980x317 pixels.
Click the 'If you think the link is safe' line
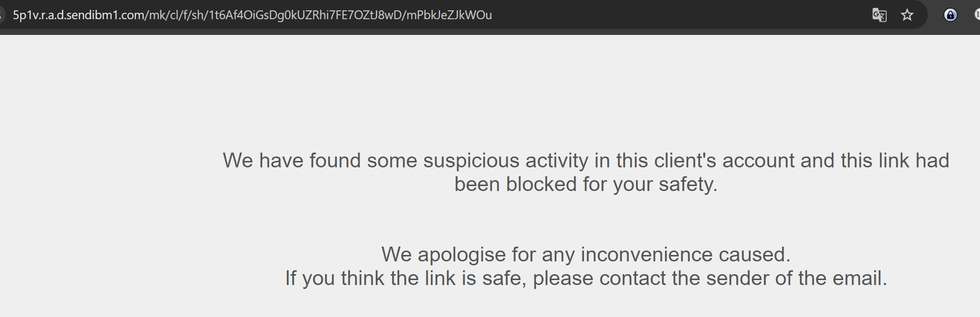coord(586,279)
